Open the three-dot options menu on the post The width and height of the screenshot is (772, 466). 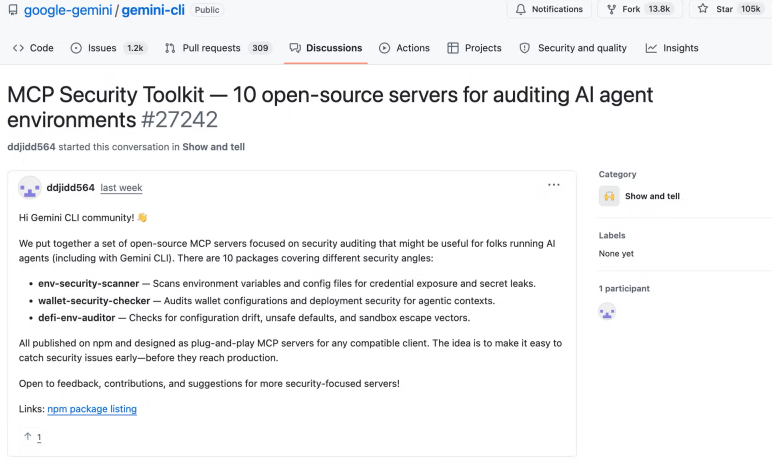pos(554,185)
